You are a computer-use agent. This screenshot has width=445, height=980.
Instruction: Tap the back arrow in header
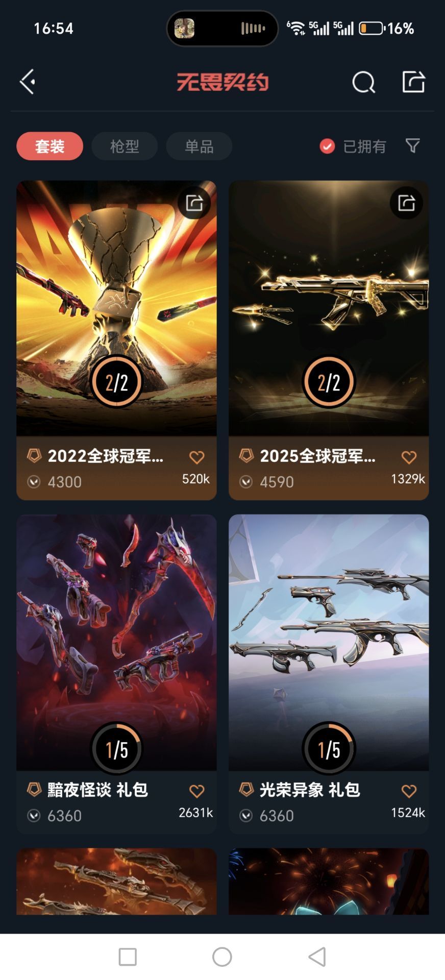(x=28, y=82)
